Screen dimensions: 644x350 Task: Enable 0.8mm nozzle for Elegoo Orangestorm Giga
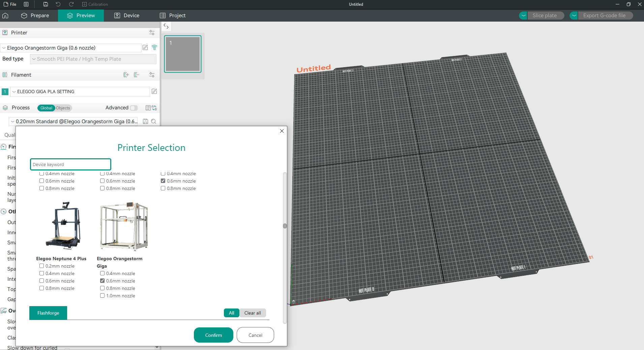click(102, 288)
